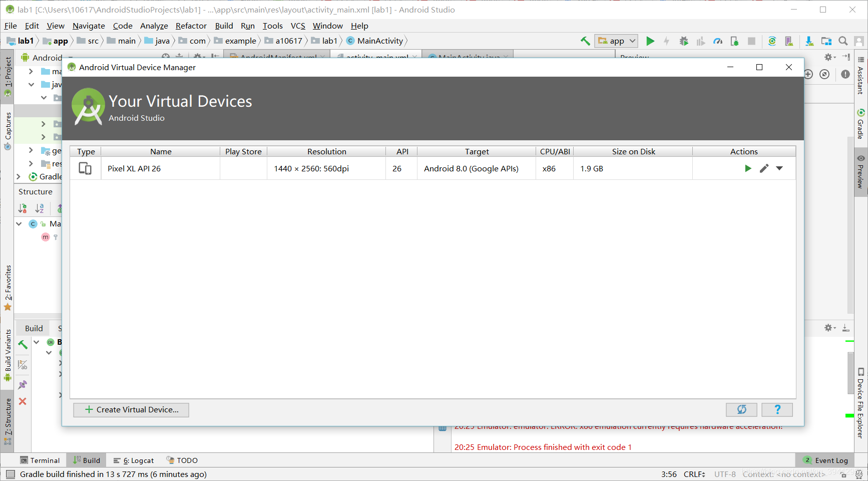Screen dimensions: 868x481
Task: Toggle Build Variants side panel
Action: tap(8, 355)
